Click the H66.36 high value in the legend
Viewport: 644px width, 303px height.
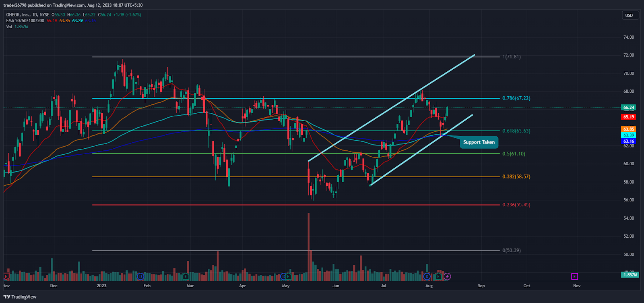pyautogui.click(x=74, y=15)
